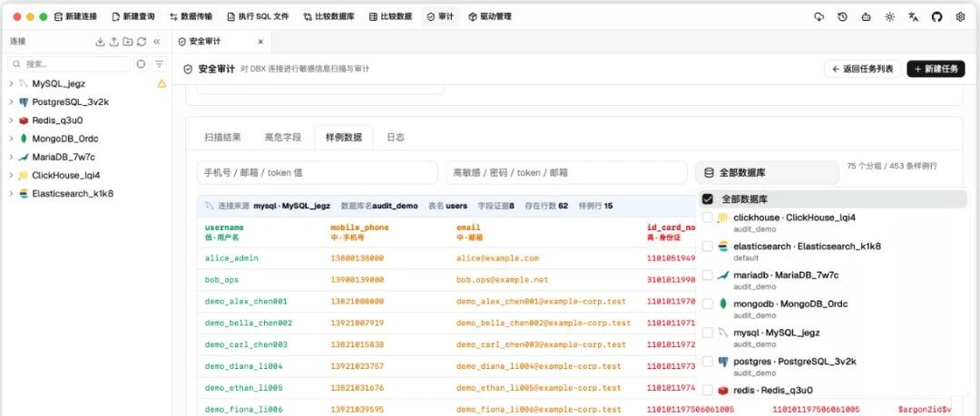Viewport: 980px width, 416px height.
Task: Open 比较数据 from toolbar
Action: point(391,17)
